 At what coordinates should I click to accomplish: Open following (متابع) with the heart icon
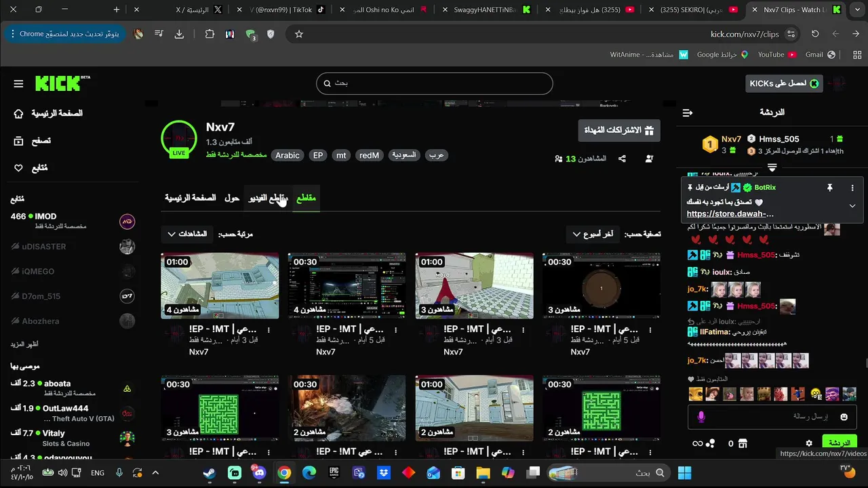[31, 168]
